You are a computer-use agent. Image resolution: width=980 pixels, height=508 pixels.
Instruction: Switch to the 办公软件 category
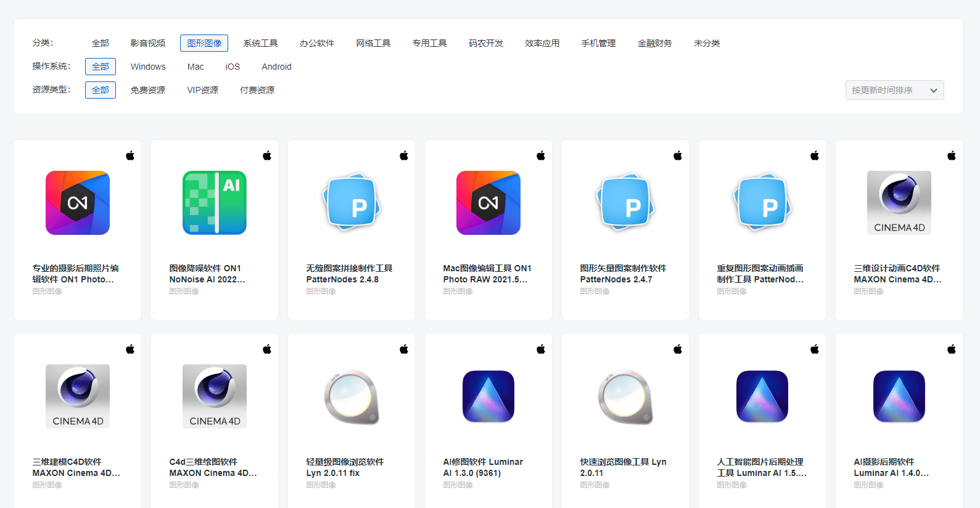(x=317, y=43)
